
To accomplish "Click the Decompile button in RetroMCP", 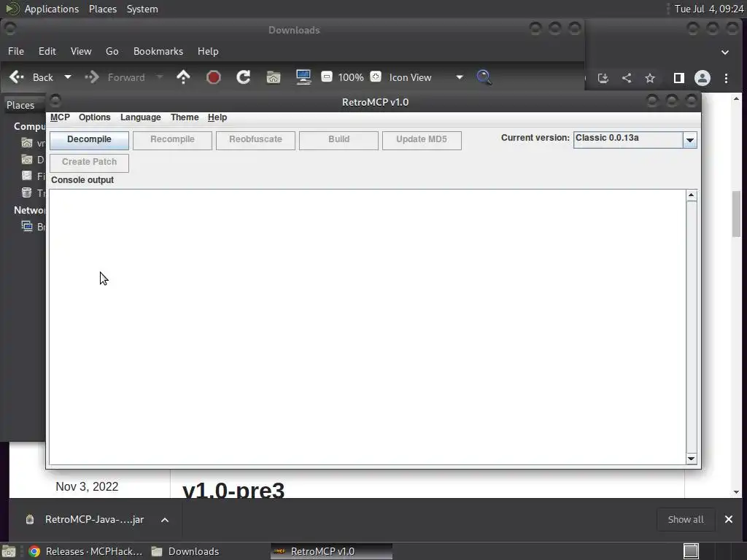I will tap(89, 140).
